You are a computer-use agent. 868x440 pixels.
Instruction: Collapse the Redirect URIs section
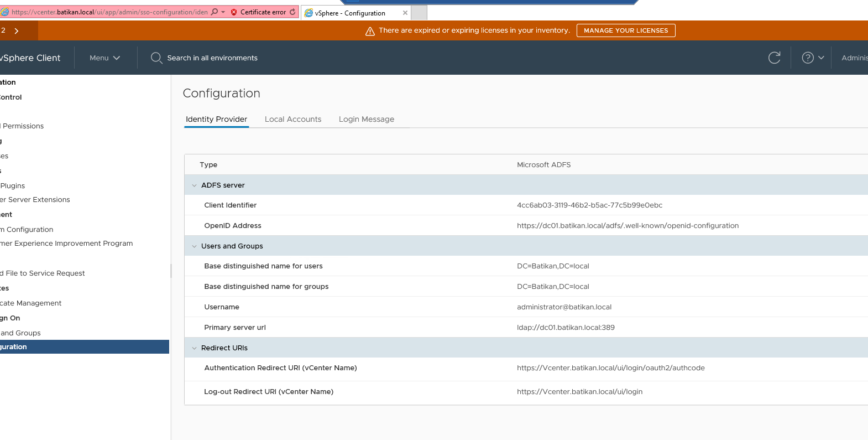pyautogui.click(x=194, y=348)
